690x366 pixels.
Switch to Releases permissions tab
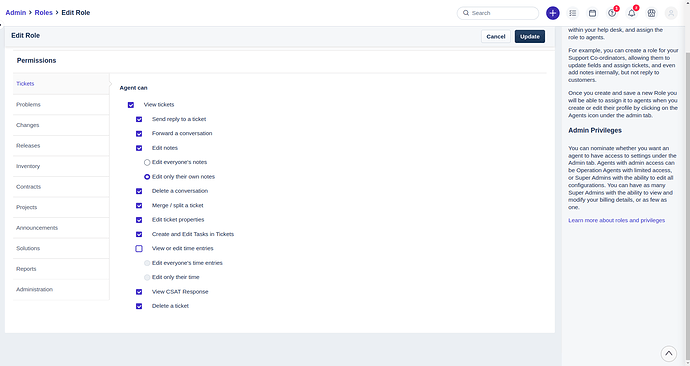[61, 146]
